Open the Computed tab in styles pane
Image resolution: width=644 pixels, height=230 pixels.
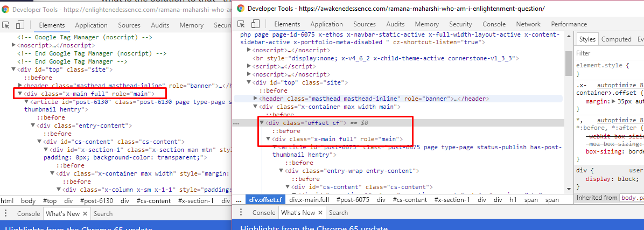pos(616,39)
